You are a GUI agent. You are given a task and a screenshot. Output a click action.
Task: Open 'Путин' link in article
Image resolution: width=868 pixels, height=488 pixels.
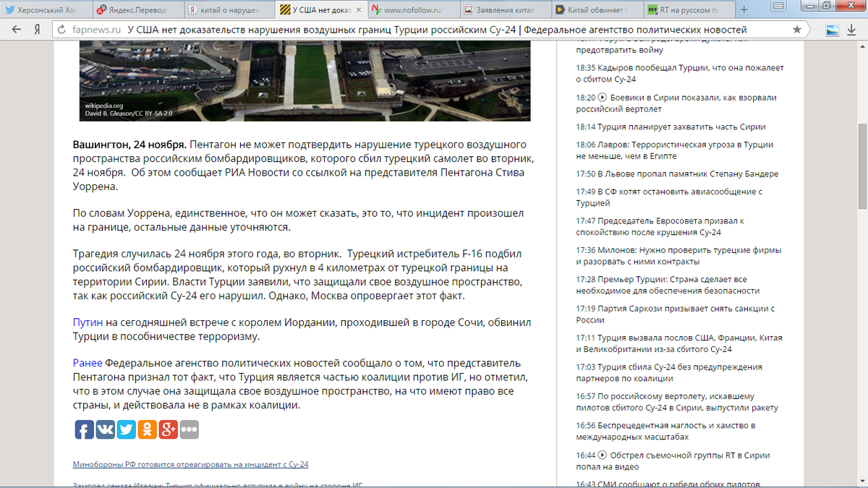[x=88, y=322]
